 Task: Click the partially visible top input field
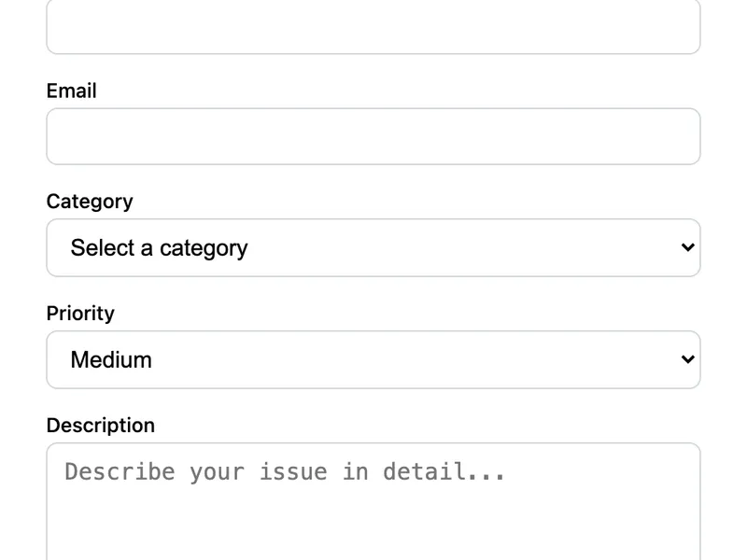pos(373,28)
